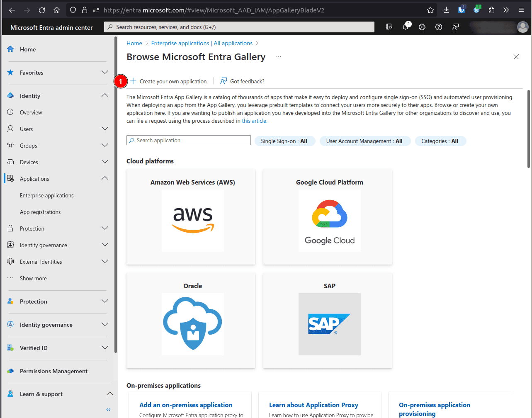Collapse the Applications menu chevron
Viewport: 532px width, 418px height.
pos(105,178)
